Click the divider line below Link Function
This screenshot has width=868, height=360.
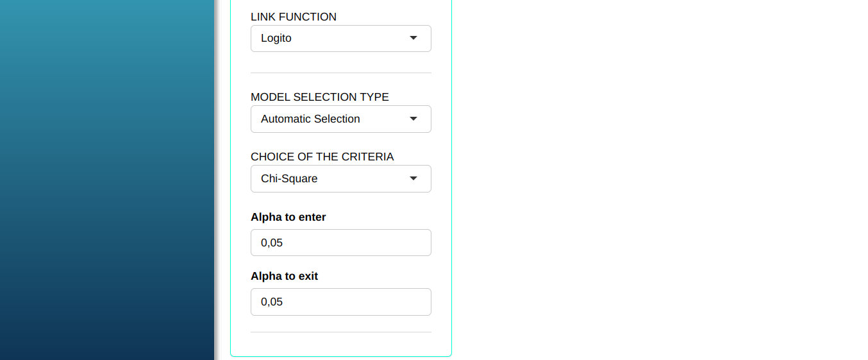[340, 73]
